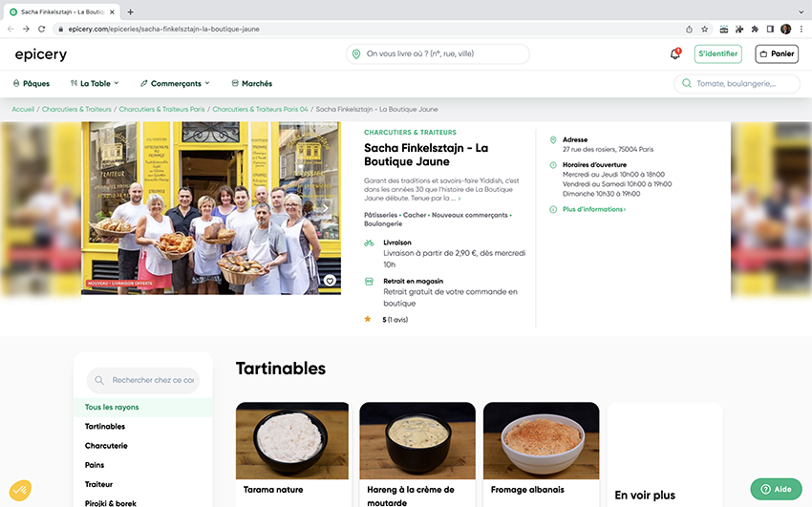Screen dimensions: 812x507
Task: Open the 5 (1 avis) reviews
Action: [395, 320]
